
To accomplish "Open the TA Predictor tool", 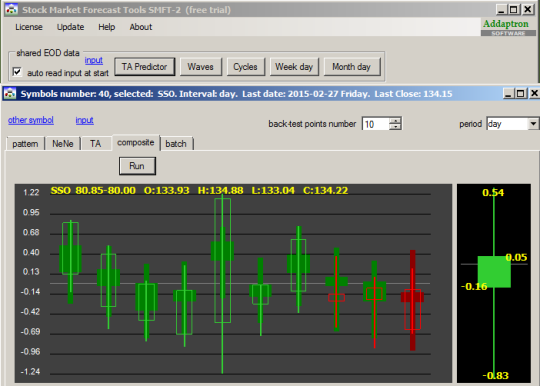I will point(144,66).
